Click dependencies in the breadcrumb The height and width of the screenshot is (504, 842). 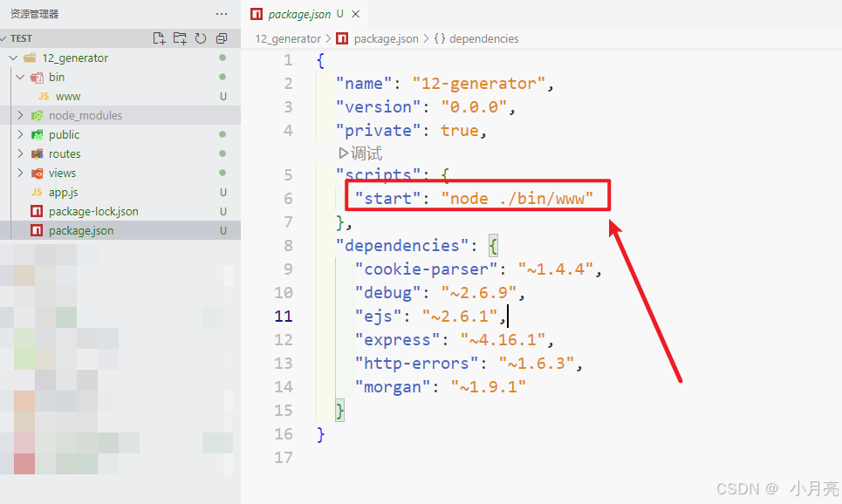click(484, 38)
